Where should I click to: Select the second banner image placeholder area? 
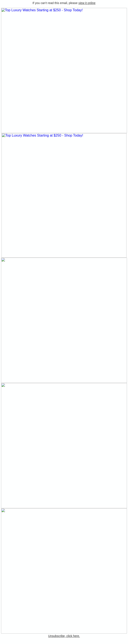tap(64, 195)
